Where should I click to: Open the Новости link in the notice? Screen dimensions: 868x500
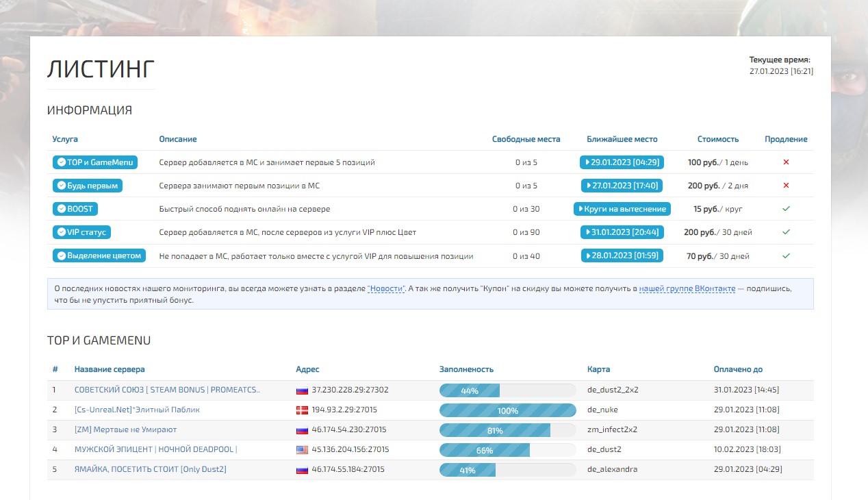tap(386, 289)
